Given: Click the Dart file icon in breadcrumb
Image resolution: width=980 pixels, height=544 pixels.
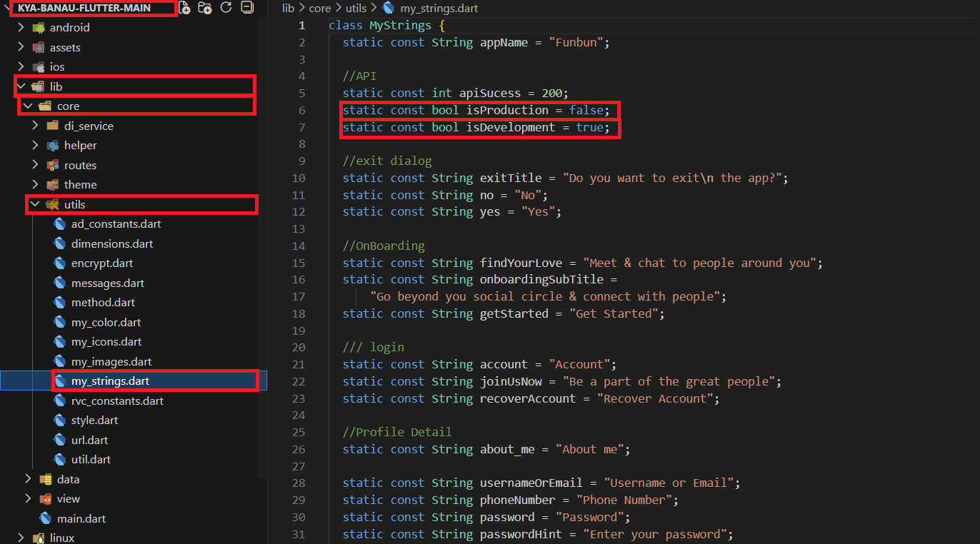Looking at the screenshot, I should point(389,9).
